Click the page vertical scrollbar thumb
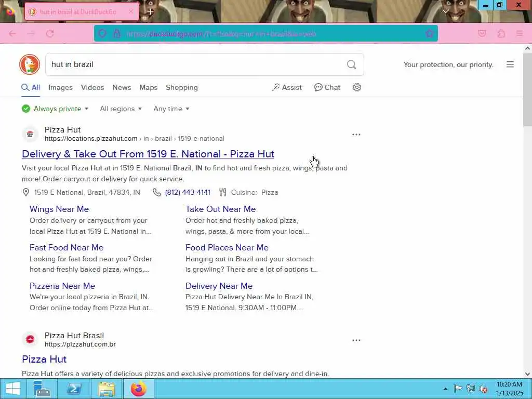 click(x=527, y=90)
